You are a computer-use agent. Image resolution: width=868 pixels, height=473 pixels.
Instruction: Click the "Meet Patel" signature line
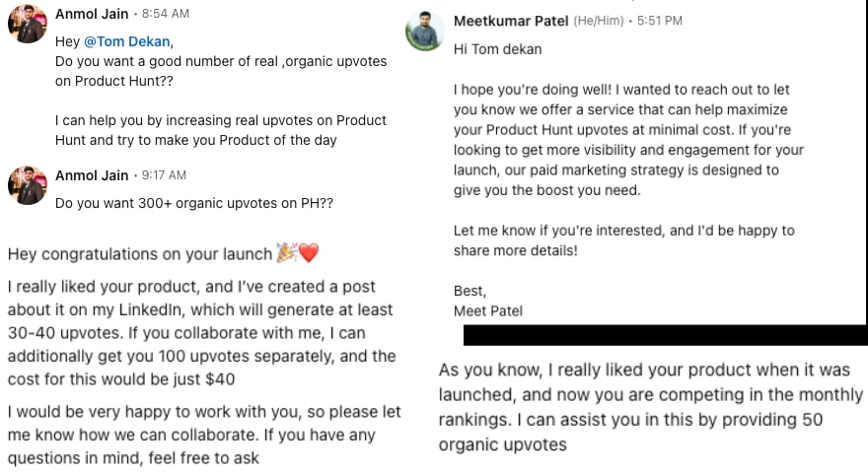point(488,310)
